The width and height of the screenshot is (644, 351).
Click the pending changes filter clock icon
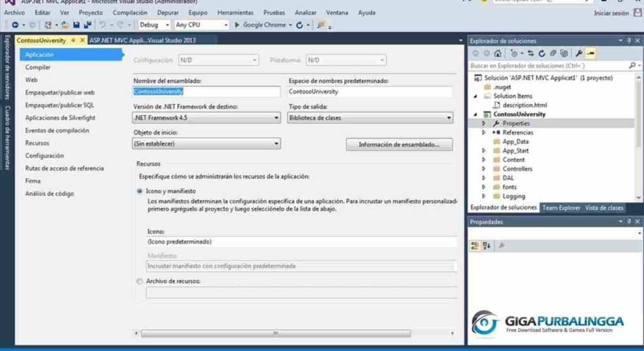click(514, 53)
